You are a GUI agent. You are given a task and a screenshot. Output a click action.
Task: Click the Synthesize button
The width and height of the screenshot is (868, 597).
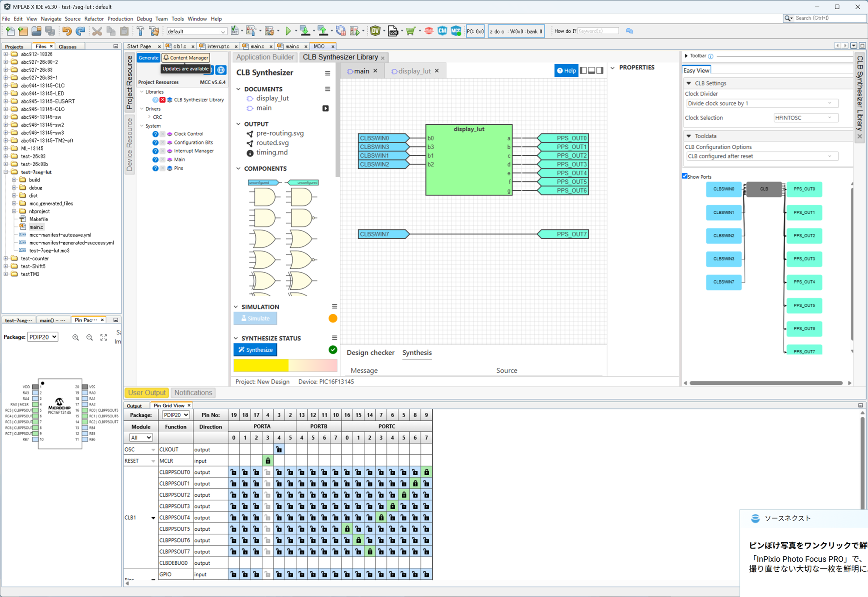tap(256, 350)
